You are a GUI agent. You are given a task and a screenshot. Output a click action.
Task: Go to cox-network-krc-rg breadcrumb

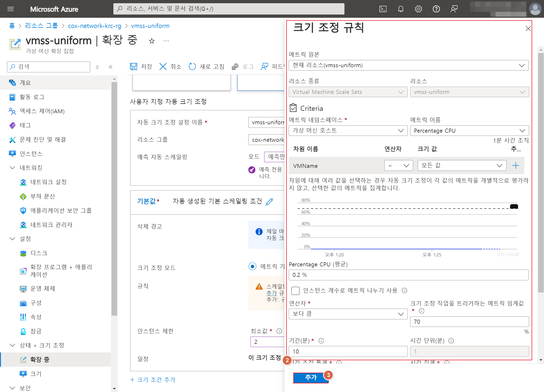tap(95, 26)
